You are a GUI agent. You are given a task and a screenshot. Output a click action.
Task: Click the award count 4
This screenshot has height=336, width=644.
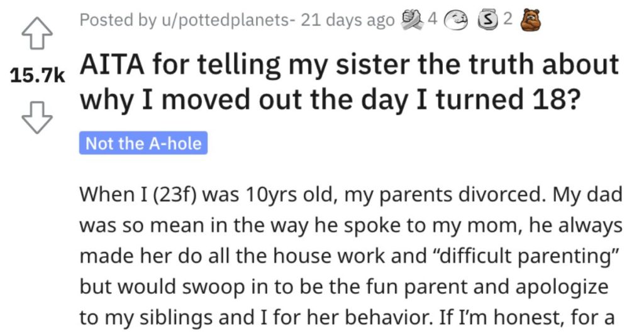[x=431, y=18]
